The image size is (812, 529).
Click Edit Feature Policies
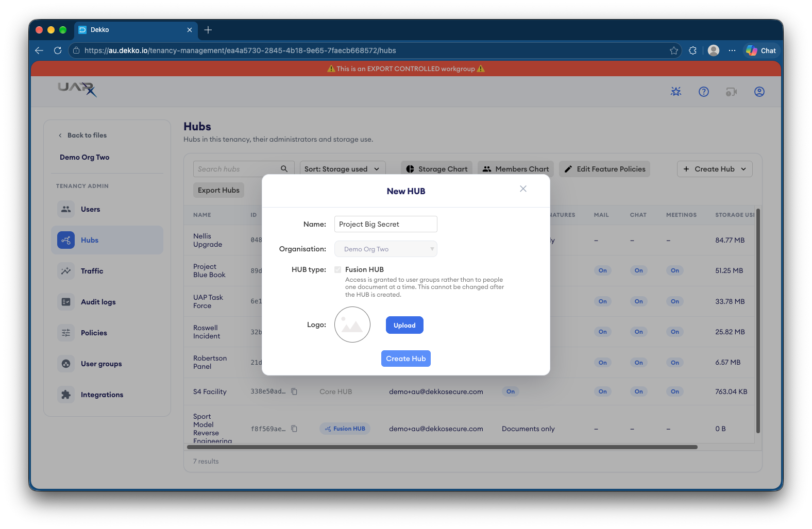point(605,169)
